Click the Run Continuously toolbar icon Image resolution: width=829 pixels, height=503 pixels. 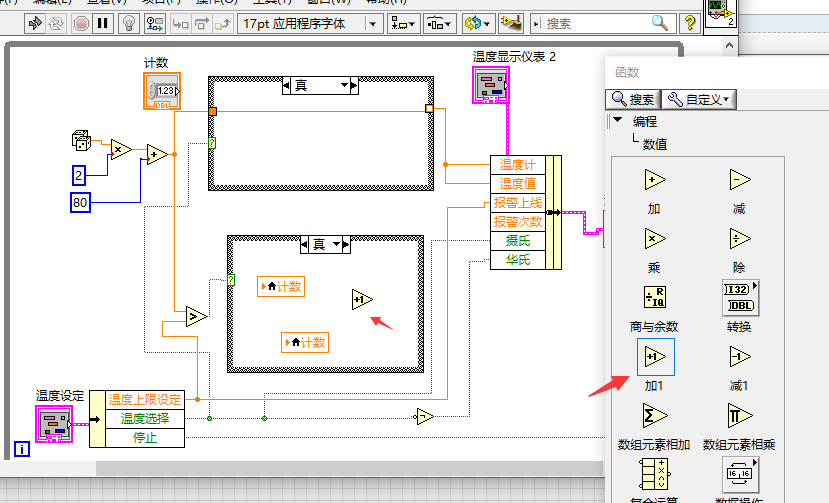(56, 23)
